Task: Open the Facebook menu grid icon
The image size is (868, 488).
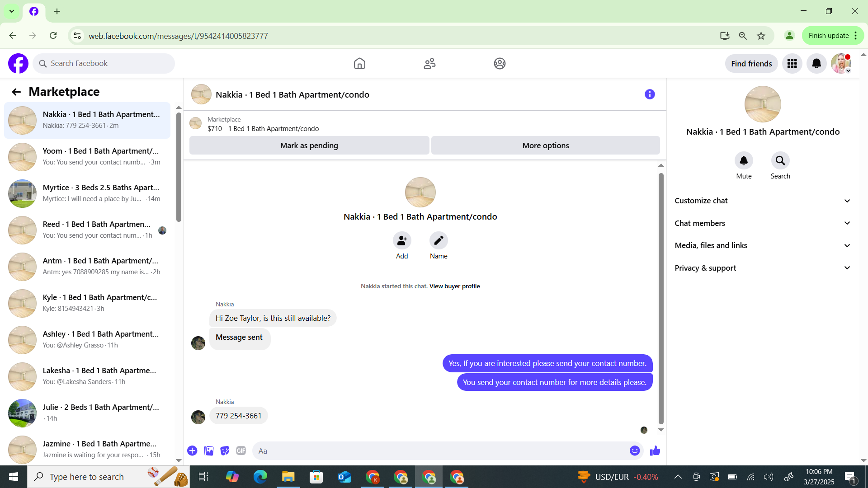Action: (x=792, y=63)
